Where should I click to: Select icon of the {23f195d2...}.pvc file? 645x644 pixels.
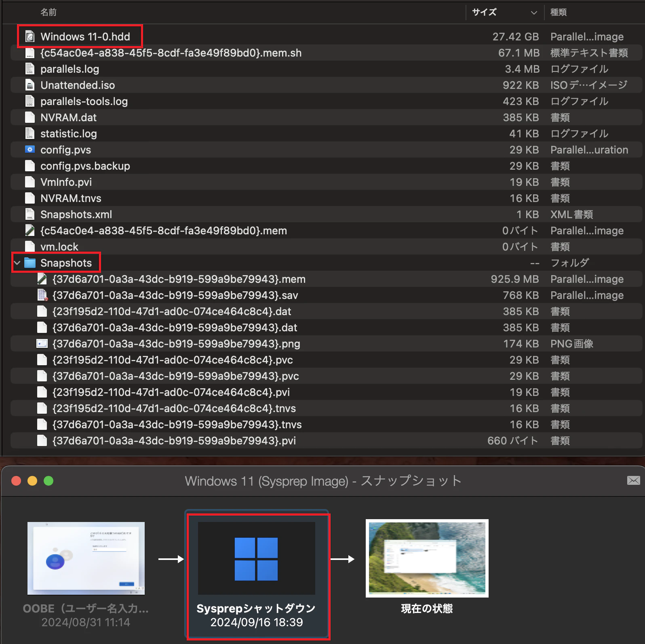point(42,360)
